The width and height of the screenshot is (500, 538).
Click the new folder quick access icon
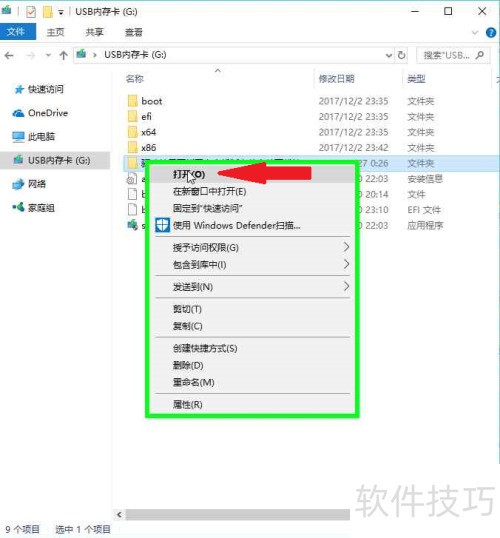coord(47,12)
